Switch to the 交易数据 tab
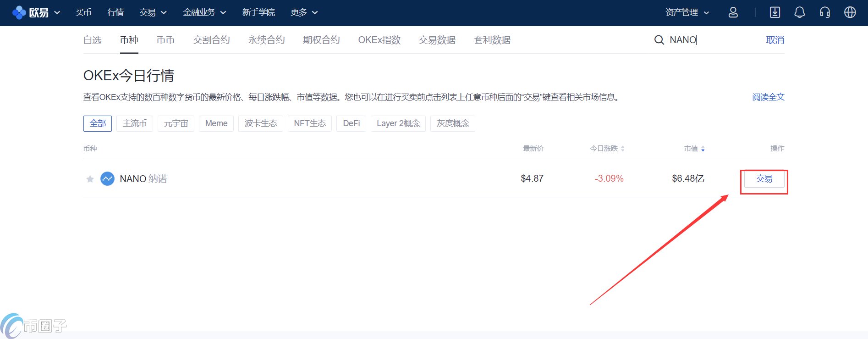 click(x=437, y=40)
